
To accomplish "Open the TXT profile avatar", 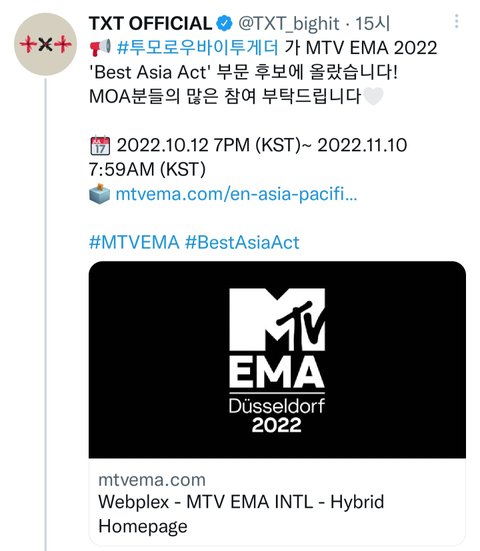I will pyautogui.click(x=46, y=44).
